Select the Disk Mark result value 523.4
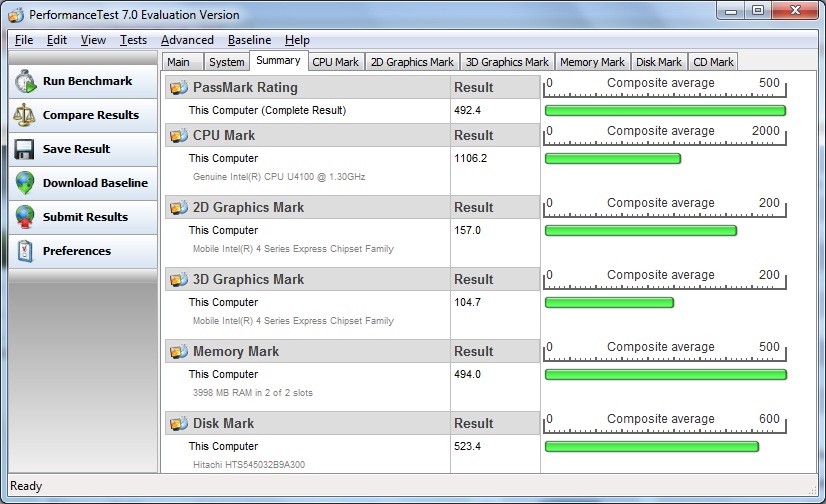This screenshot has height=504, width=826. 467,447
